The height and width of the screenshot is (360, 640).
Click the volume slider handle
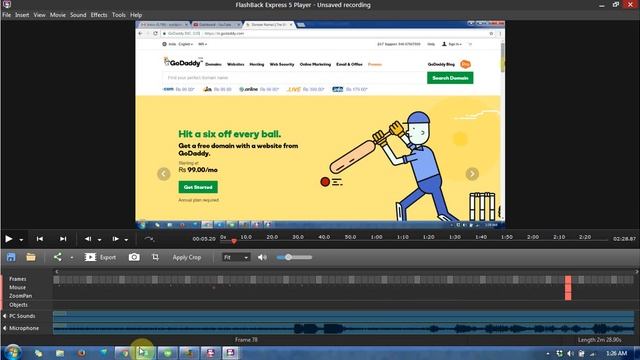click(x=289, y=257)
